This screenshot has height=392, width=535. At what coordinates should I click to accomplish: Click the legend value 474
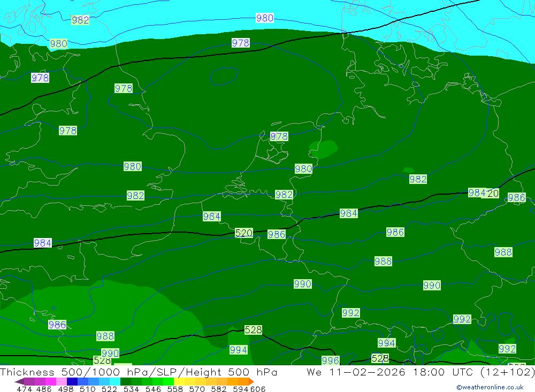click(24, 389)
